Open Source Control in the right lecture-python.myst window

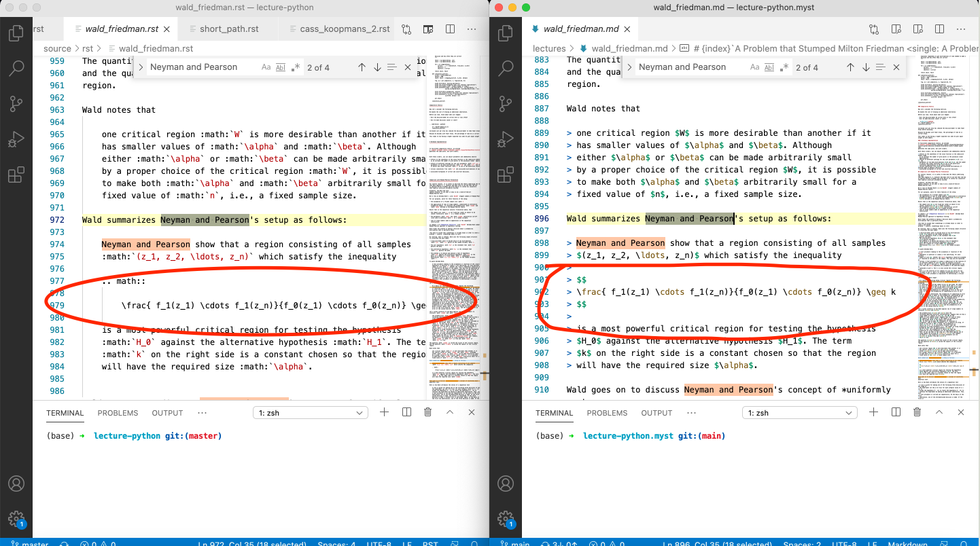coord(506,104)
